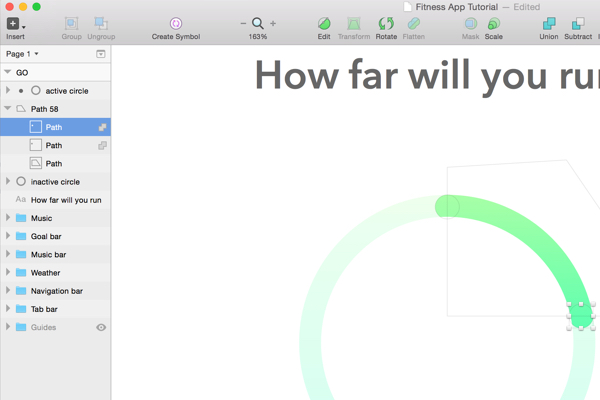Screen dimensions: 600x400
Task: Click the heading text on canvas
Action: (x=427, y=76)
